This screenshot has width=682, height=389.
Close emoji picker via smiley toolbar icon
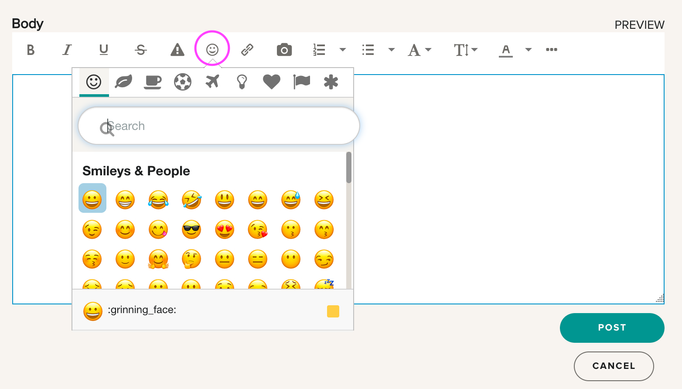pos(212,49)
